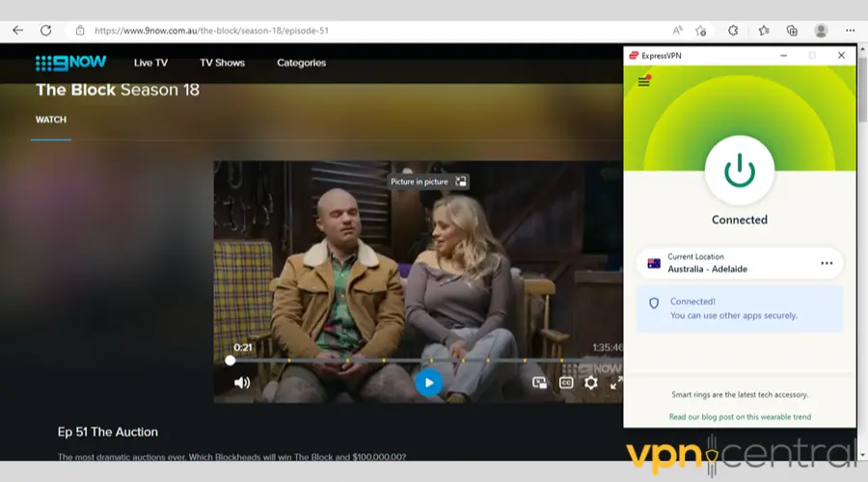Jump to the first yellow ad marker
This screenshot has width=868, height=482.
tap(289, 361)
